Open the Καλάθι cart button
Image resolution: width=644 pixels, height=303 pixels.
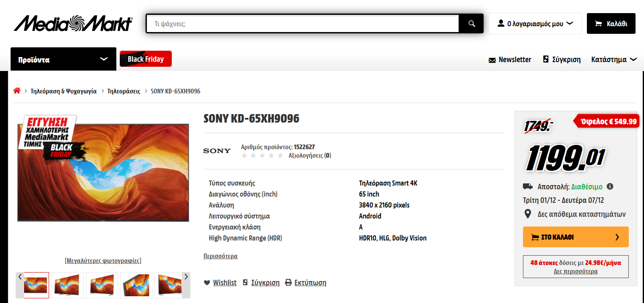point(611,24)
